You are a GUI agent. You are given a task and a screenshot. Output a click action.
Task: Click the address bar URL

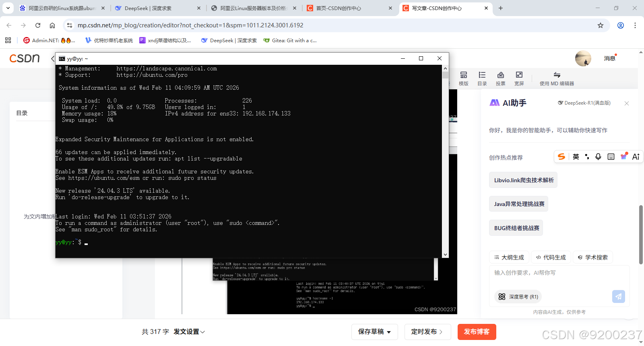[x=190, y=25]
